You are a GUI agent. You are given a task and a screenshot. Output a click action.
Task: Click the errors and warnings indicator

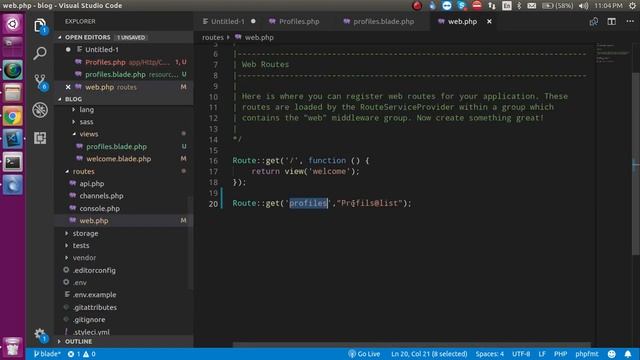point(82,354)
